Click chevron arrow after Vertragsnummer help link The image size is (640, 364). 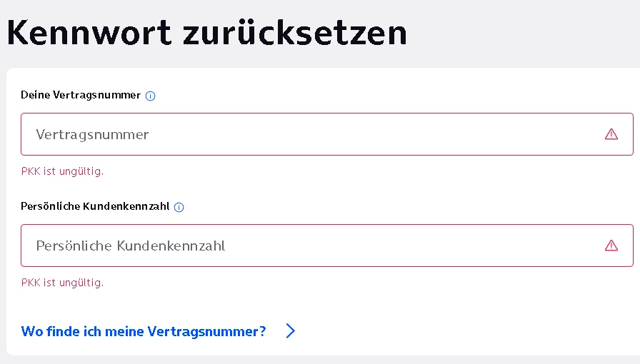(290, 331)
